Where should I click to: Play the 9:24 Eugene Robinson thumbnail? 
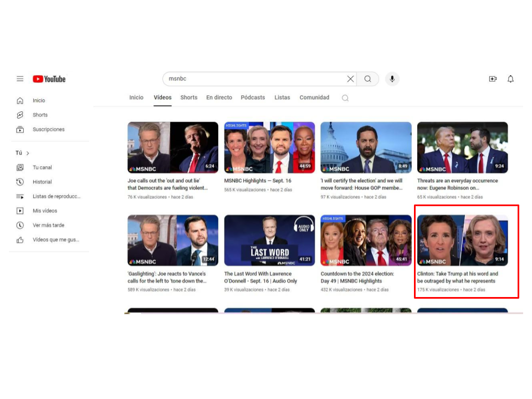pyautogui.click(x=462, y=147)
